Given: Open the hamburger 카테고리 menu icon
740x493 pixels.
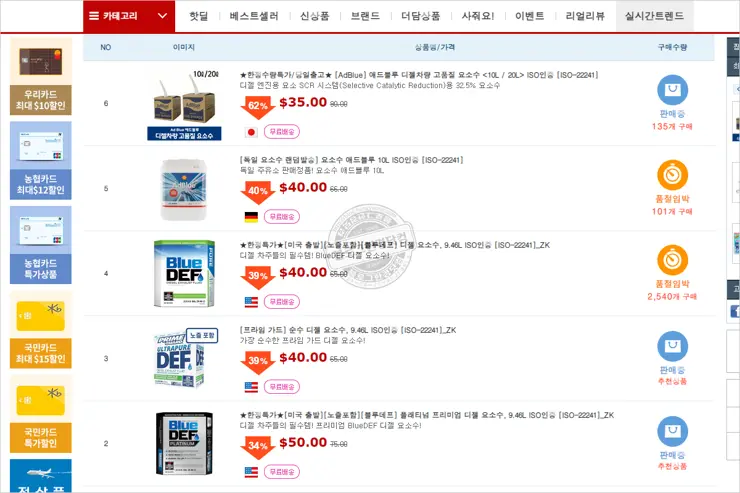Looking at the screenshot, I should pyautogui.click(x=94, y=16).
